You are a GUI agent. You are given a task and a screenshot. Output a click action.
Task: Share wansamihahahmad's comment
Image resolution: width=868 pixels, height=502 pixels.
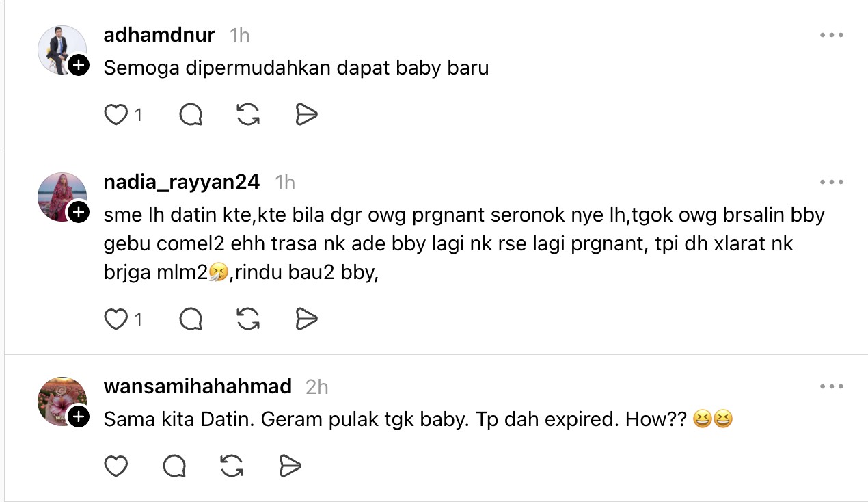tap(290, 466)
